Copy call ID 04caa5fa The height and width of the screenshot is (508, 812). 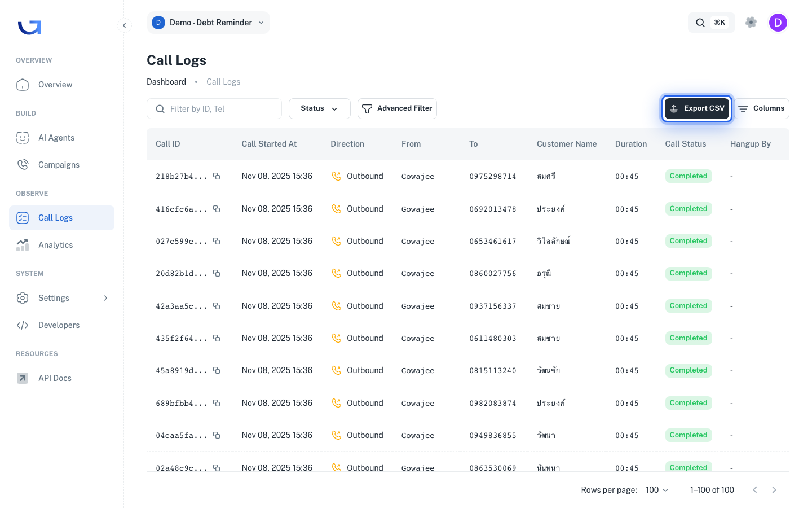click(217, 435)
